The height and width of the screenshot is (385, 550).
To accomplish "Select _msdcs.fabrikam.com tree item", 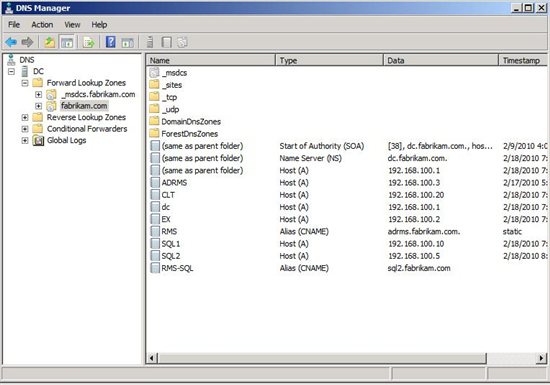I will (98, 94).
